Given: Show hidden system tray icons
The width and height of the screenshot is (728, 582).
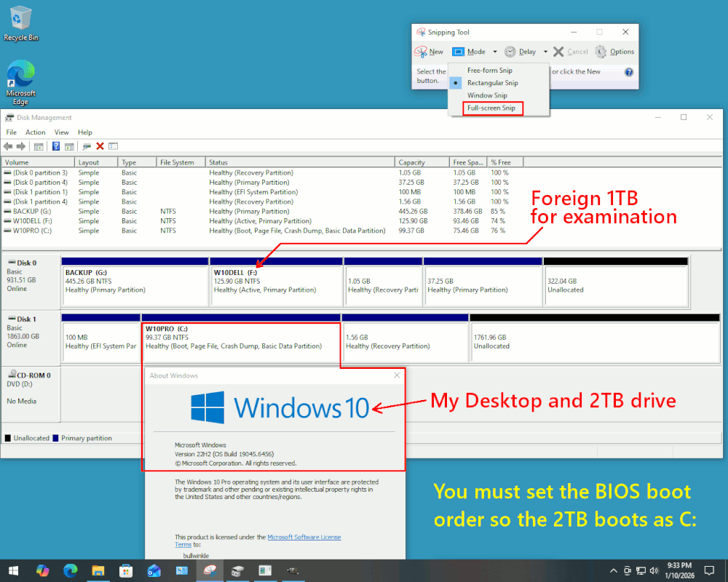Looking at the screenshot, I should [x=613, y=571].
